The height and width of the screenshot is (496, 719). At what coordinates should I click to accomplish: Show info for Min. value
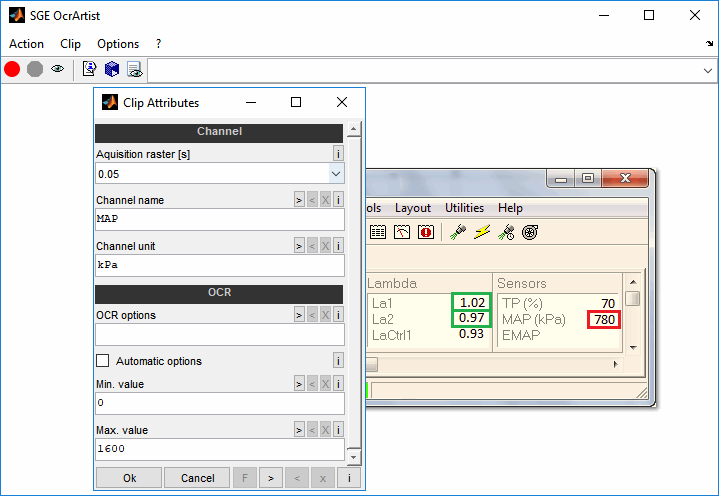[338, 384]
